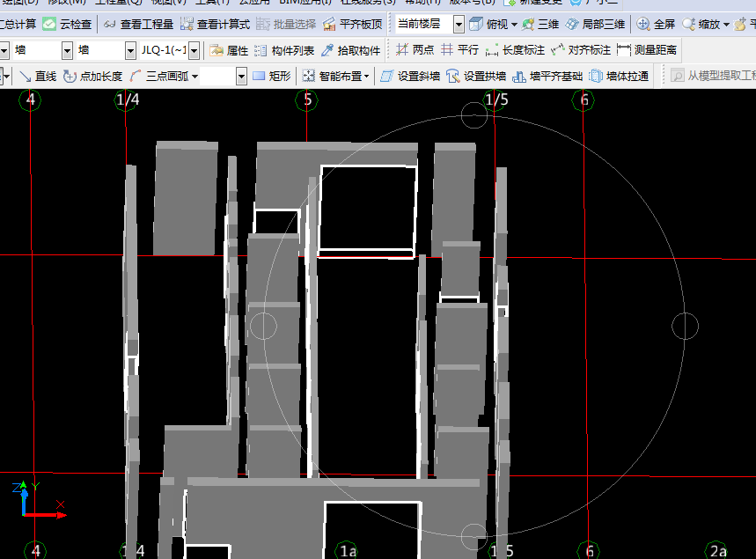This screenshot has height=559, width=756.
Task: Select the 三点画弧 three-point arc tool
Action: pos(159,77)
